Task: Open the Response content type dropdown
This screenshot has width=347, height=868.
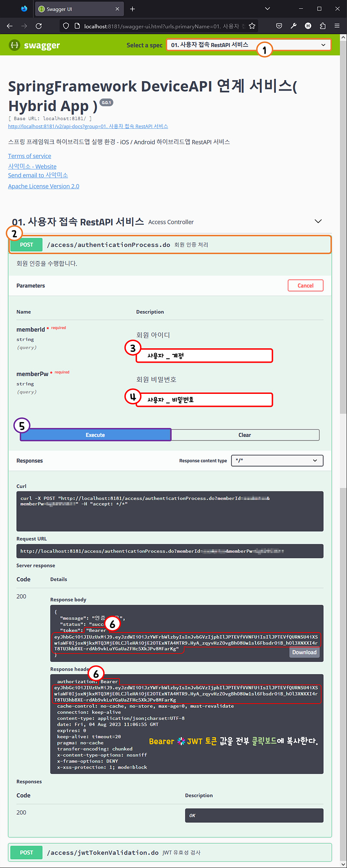Action: tap(277, 460)
